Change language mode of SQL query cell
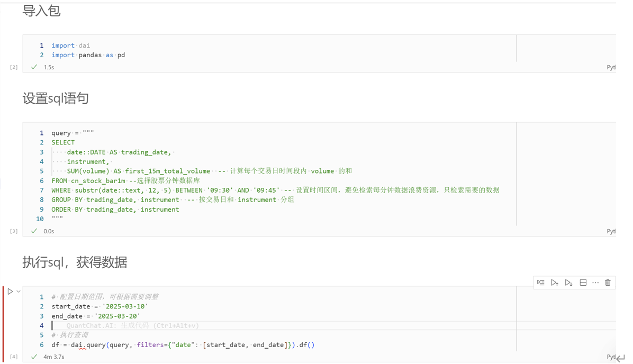Viewport: 633px width, 364px height. tap(611, 231)
